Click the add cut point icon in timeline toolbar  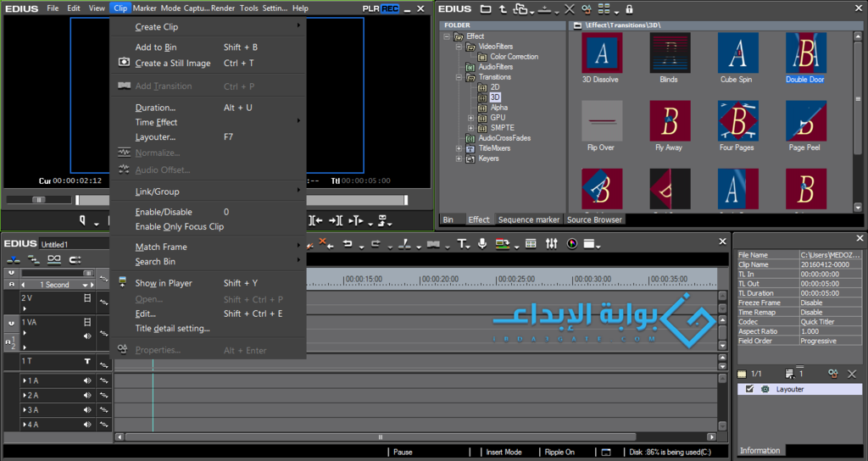[404, 243]
